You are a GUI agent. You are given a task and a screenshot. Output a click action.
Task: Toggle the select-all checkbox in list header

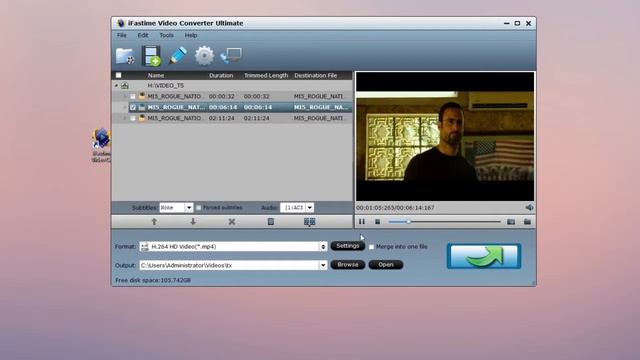[x=118, y=75]
